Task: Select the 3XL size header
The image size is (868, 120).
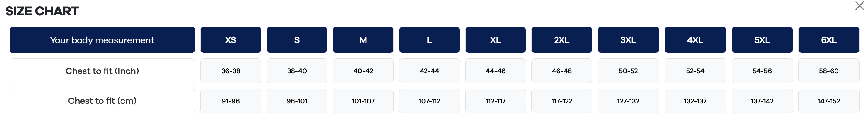Action: click(x=628, y=40)
